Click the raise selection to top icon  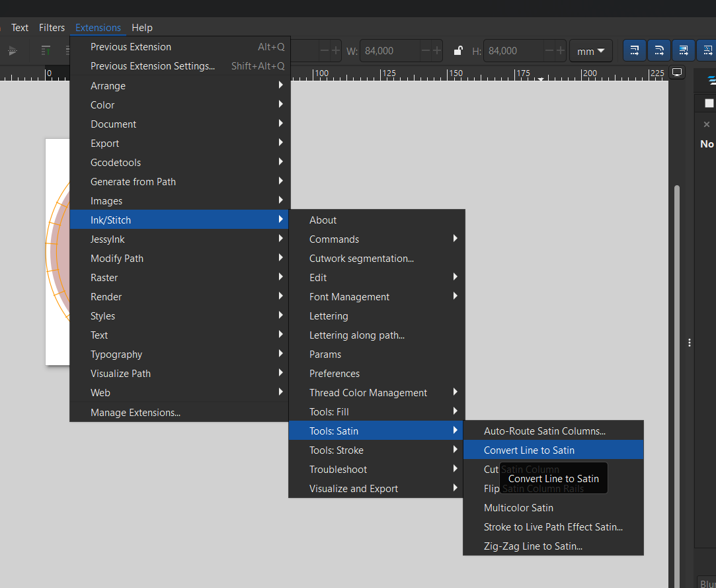pyautogui.click(x=46, y=51)
